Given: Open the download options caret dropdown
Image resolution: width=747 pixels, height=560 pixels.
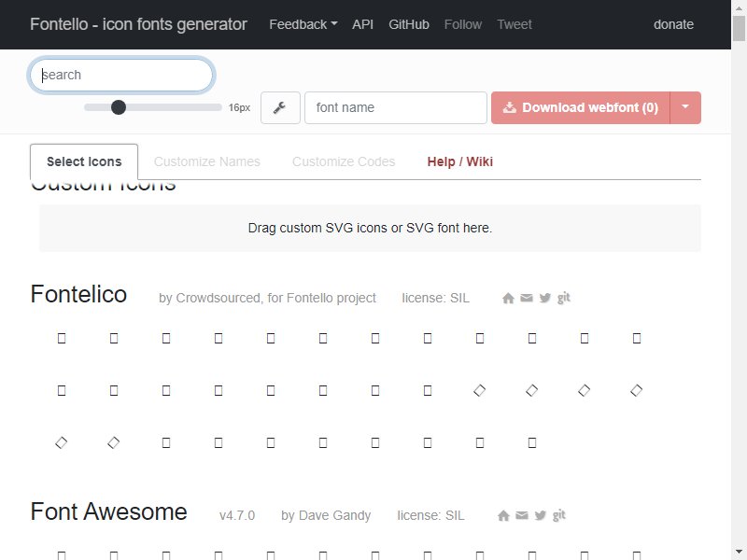Looking at the screenshot, I should click(685, 107).
